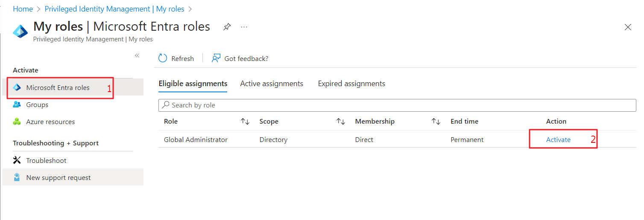Image resolution: width=644 pixels, height=220 pixels.
Task: Open Troubleshoot in sidebar
Action: pyautogui.click(x=73, y=160)
